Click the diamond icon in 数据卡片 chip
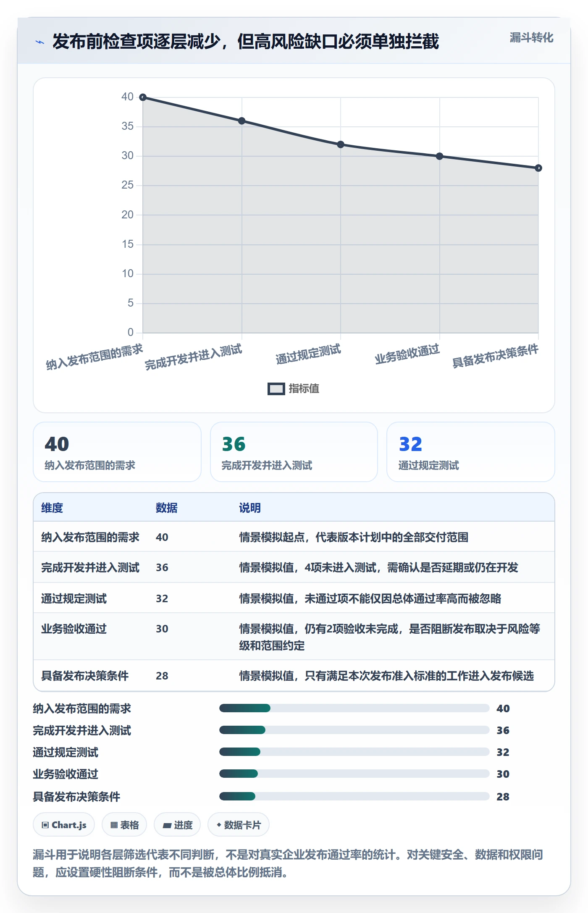The height and width of the screenshot is (913, 588). click(219, 825)
